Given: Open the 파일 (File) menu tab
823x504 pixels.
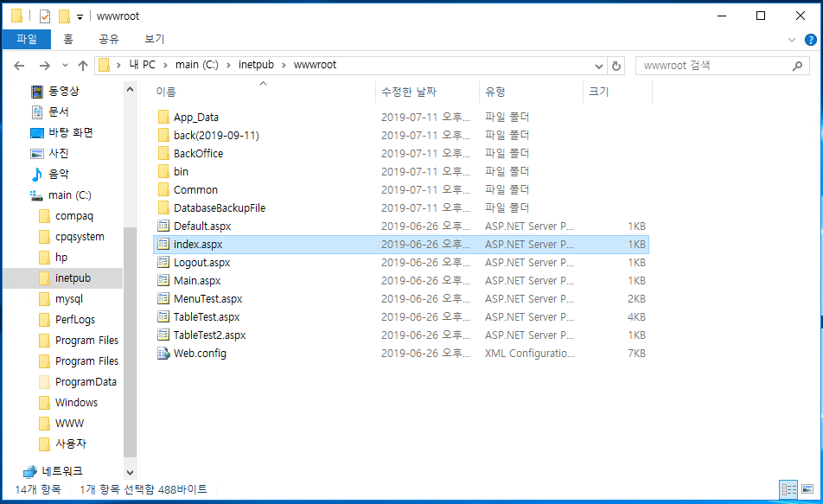Looking at the screenshot, I should point(27,40).
